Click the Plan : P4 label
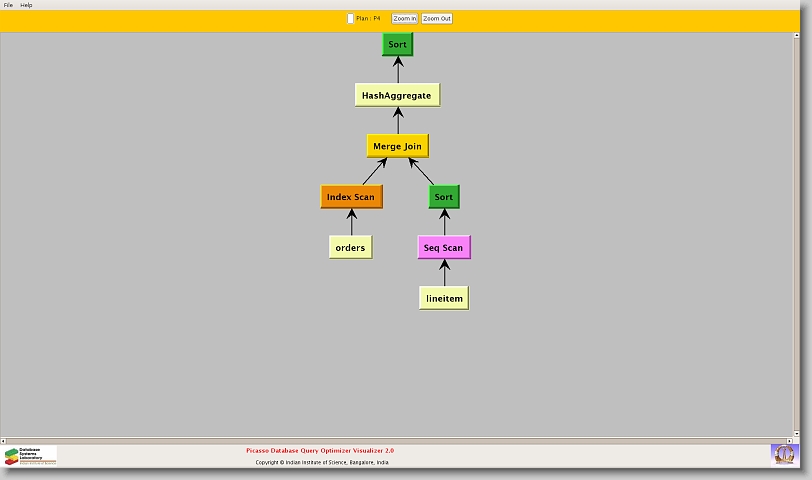This screenshot has height=480, width=812. 368,18
